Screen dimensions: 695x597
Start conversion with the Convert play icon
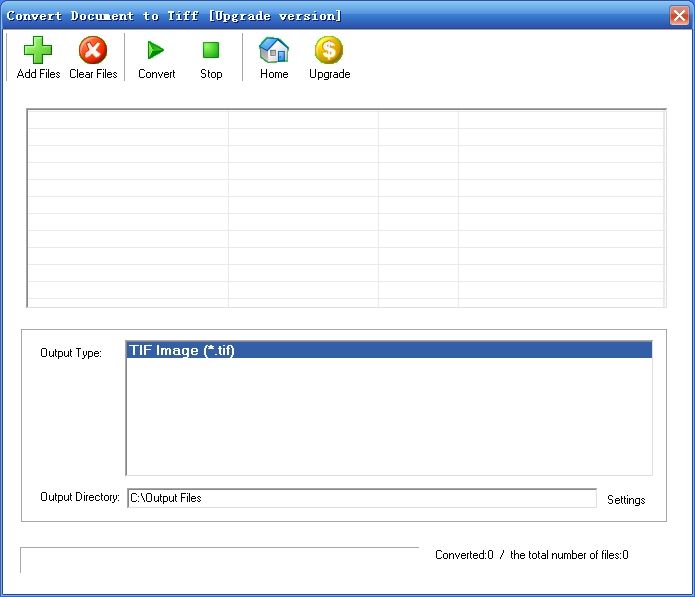156,50
